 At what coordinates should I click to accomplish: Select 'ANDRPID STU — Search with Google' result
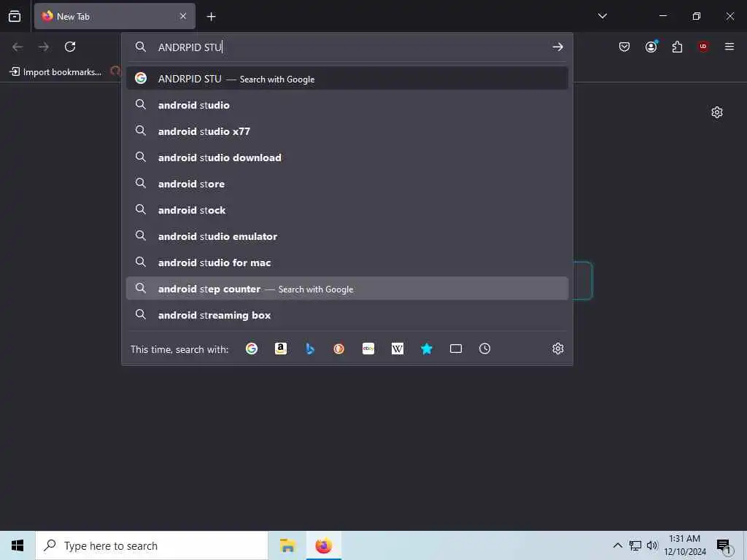click(347, 79)
